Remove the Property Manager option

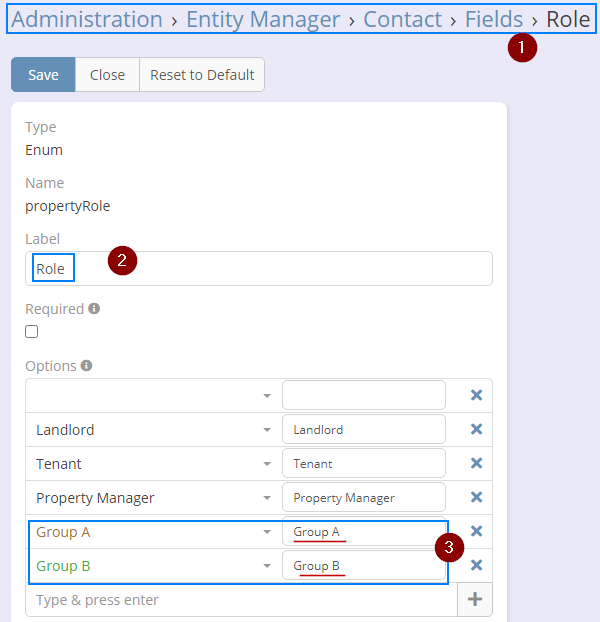(476, 497)
